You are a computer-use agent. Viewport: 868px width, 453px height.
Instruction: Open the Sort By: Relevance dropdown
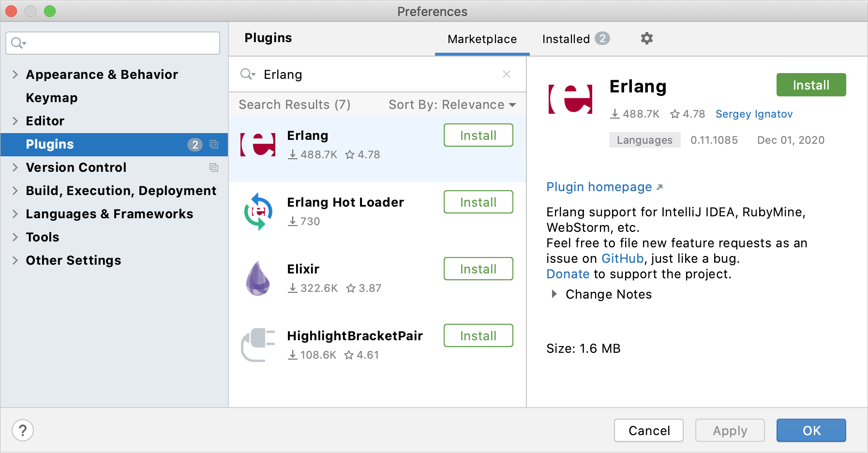pos(452,105)
